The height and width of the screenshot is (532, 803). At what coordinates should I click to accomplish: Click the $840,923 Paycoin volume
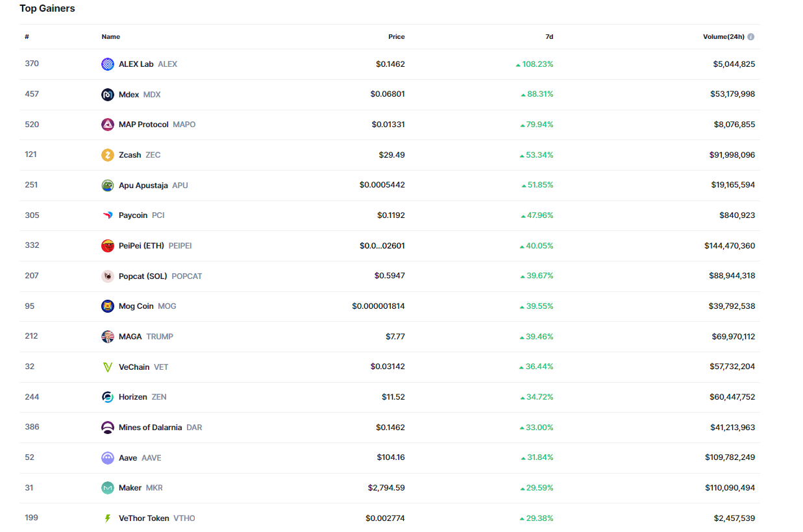(737, 215)
